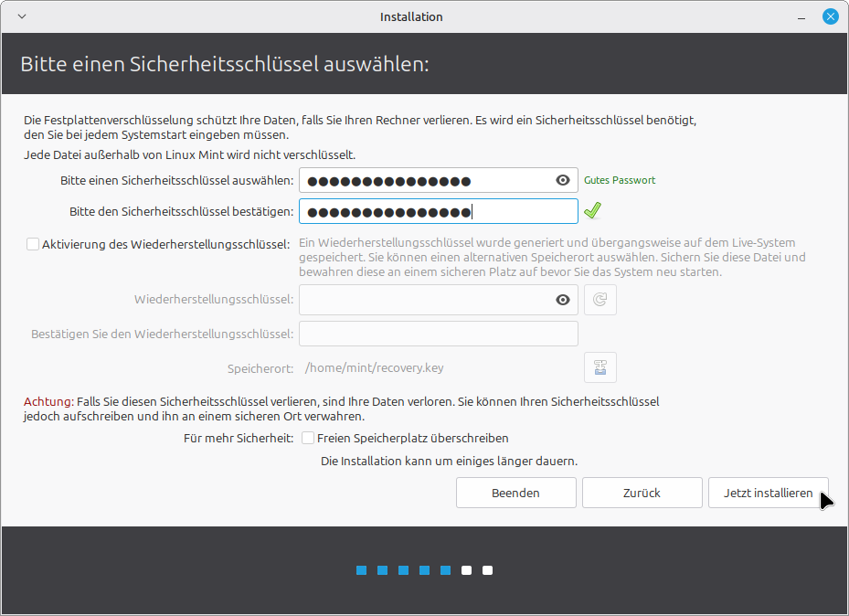
Task: Select the current highlighted progress step dot
Action: (x=445, y=569)
